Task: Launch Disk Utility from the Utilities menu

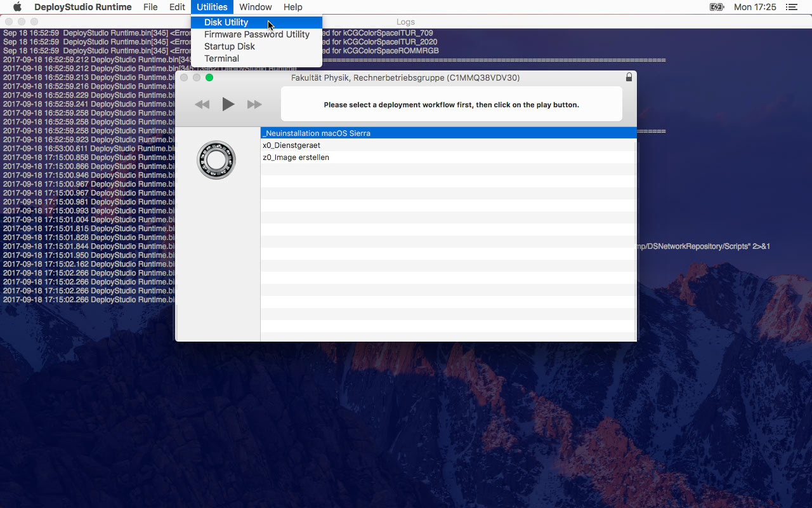Action: click(x=256, y=22)
